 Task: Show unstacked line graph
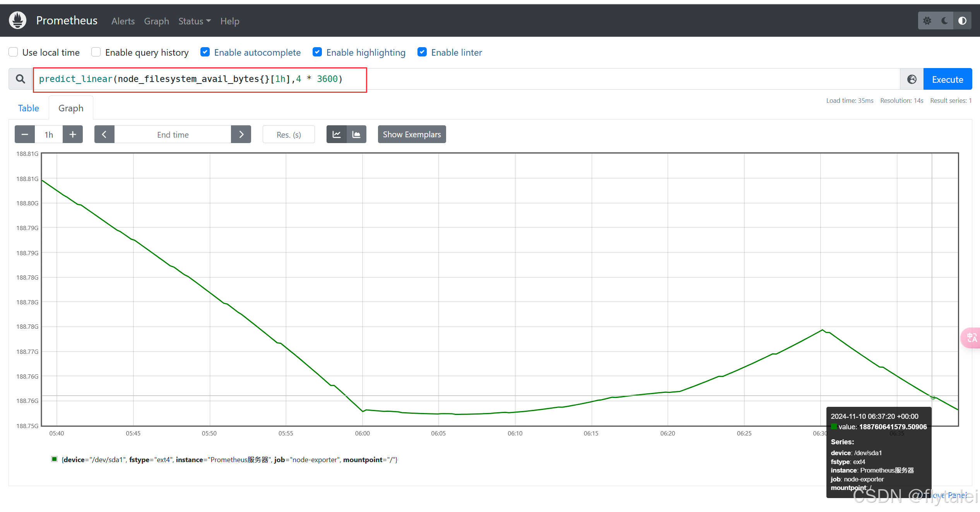337,135
